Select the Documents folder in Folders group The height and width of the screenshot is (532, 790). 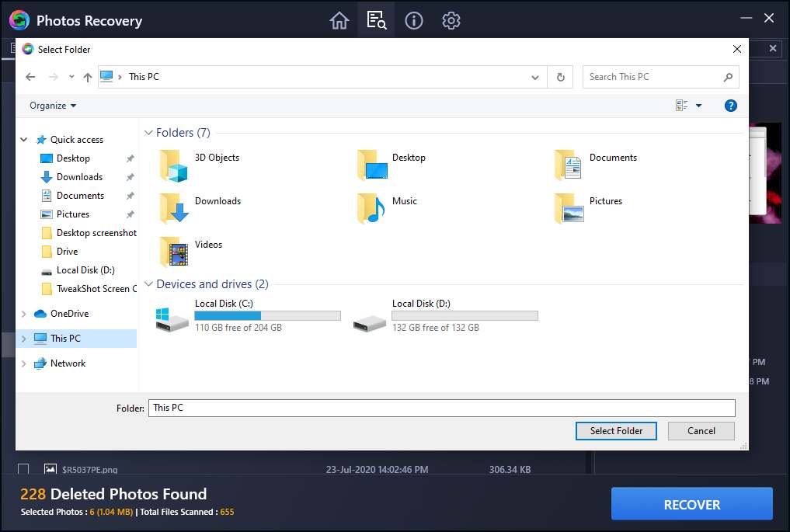tap(596, 165)
